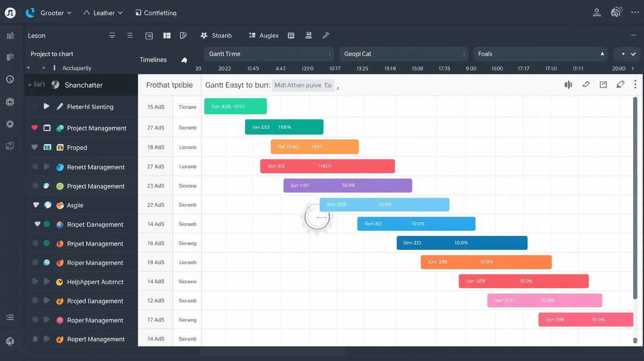Toggle the circle on Renett Management row
Viewport: 644px width, 361px height.
click(x=35, y=166)
